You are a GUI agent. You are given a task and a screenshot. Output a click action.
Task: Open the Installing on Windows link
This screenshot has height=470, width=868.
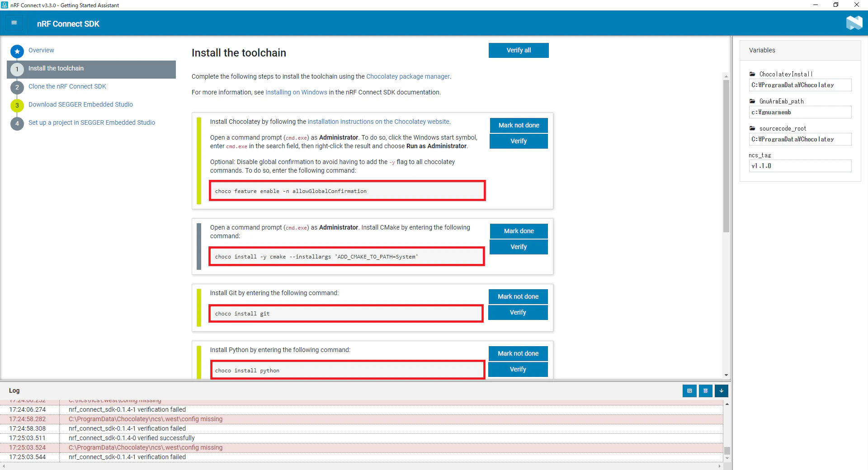tap(296, 92)
